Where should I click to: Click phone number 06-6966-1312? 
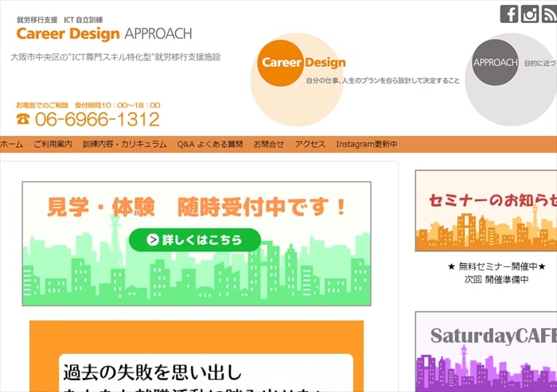(97, 119)
